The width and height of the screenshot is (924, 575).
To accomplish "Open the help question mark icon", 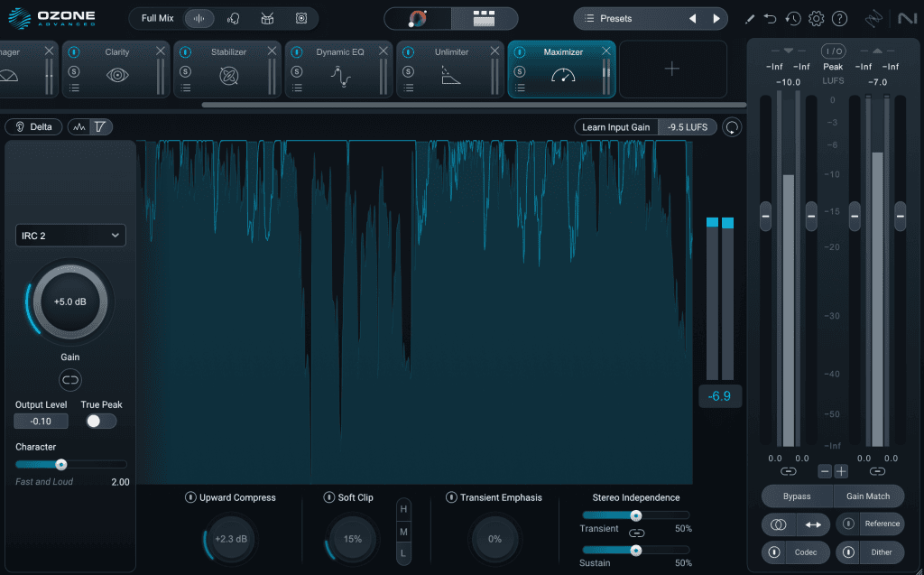I will point(839,19).
